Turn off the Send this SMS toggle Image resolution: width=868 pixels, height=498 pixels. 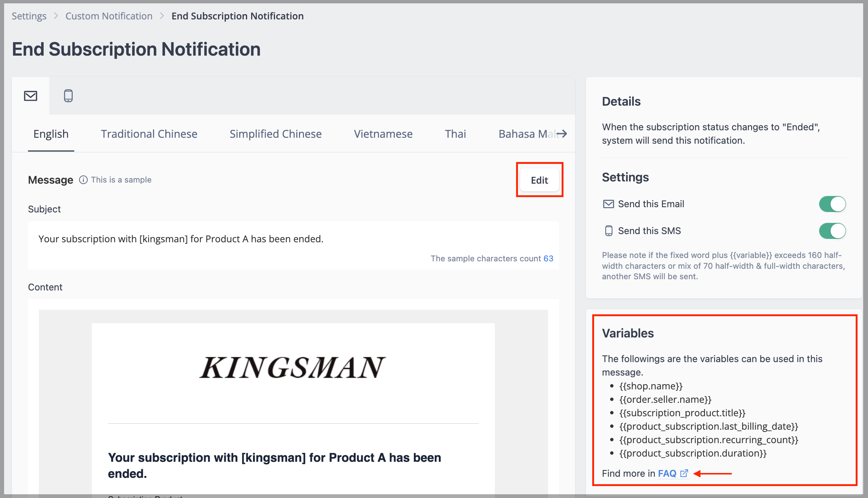(x=832, y=231)
